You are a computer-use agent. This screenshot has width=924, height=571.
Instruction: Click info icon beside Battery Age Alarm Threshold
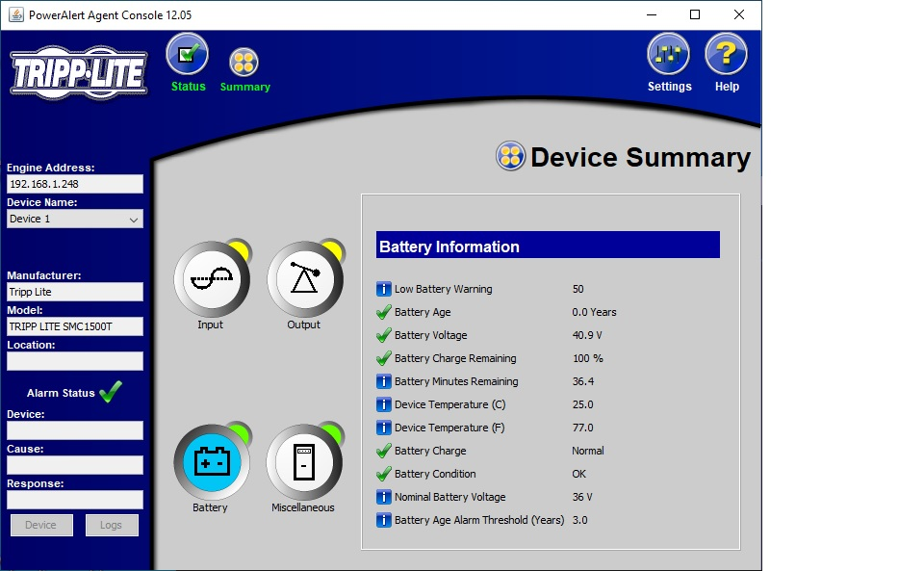point(384,520)
